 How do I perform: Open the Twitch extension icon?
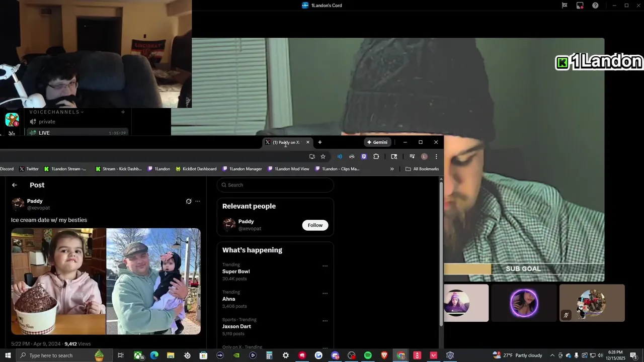pos(364,156)
